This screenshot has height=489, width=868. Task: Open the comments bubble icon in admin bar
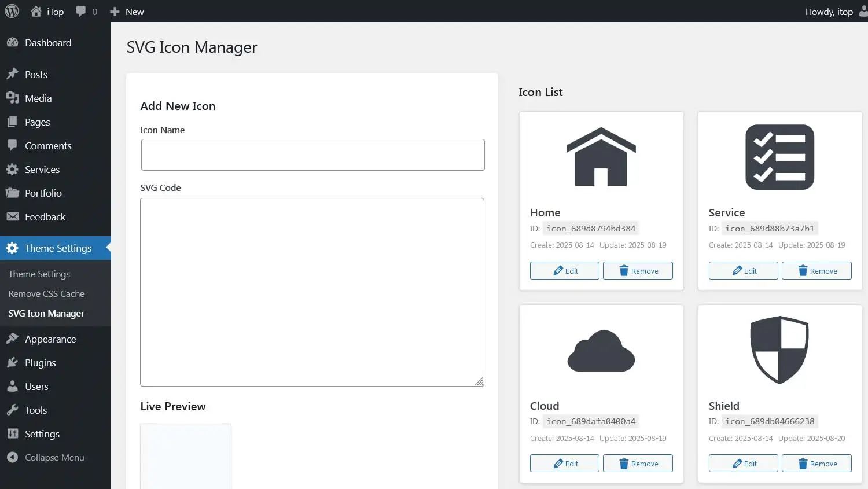pos(81,12)
